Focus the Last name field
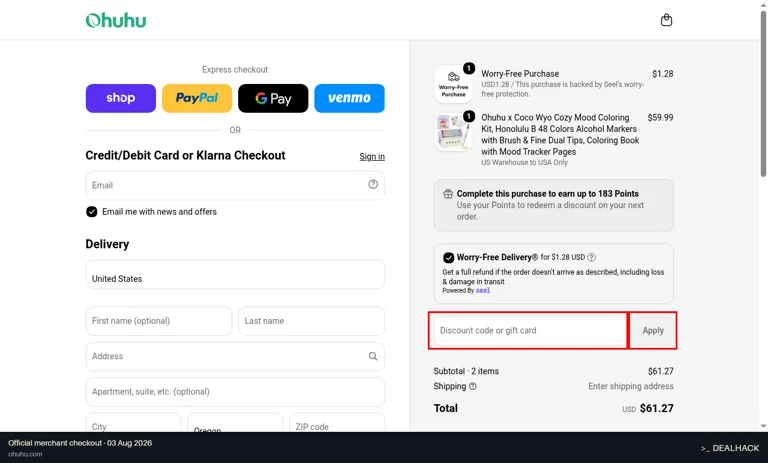768x463 pixels. [x=312, y=321]
